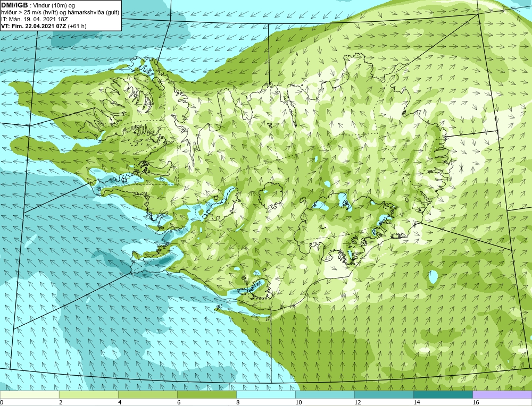Viewport: 532px width, 406px height.
Task: Click the legend label '12'
Action: click(x=358, y=402)
